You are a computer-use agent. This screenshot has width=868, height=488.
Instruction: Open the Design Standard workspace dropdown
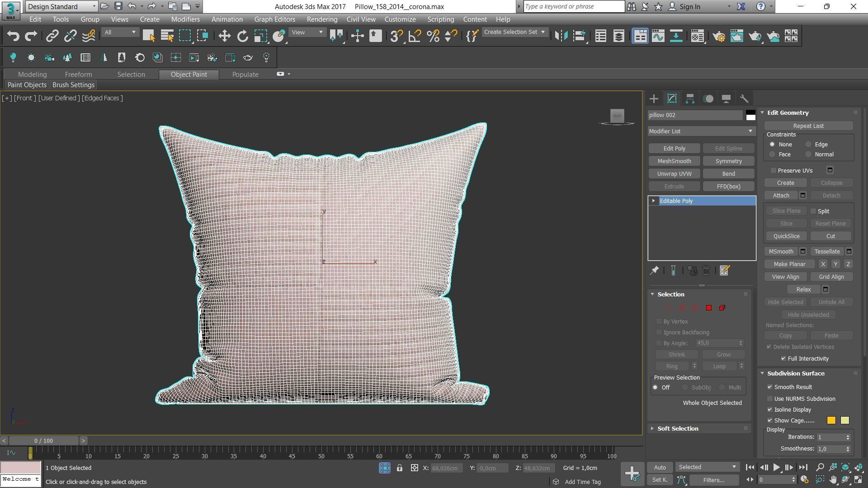pyautogui.click(x=61, y=6)
